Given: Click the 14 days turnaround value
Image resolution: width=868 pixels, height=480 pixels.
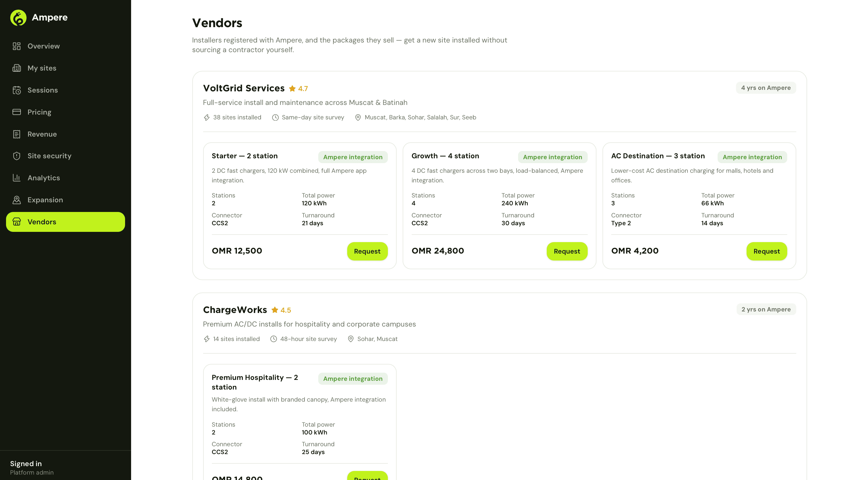Looking at the screenshot, I should pos(712,223).
